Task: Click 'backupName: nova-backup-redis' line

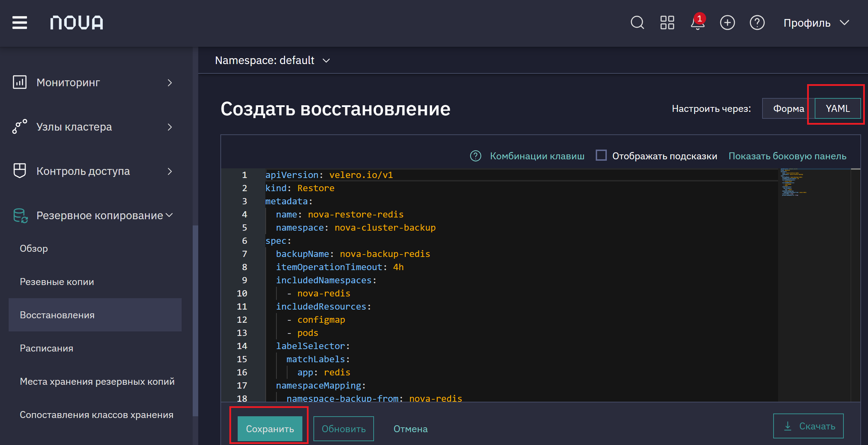Action: (353, 254)
